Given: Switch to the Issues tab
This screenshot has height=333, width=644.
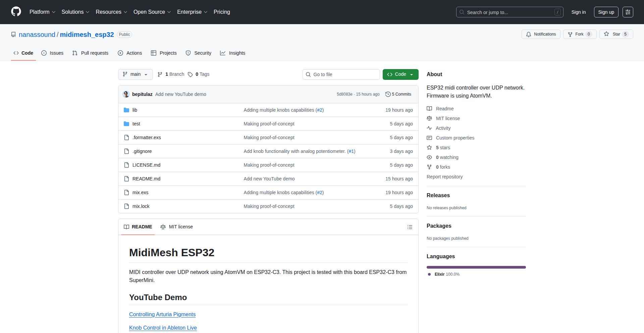Looking at the screenshot, I should pyautogui.click(x=53, y=53).
